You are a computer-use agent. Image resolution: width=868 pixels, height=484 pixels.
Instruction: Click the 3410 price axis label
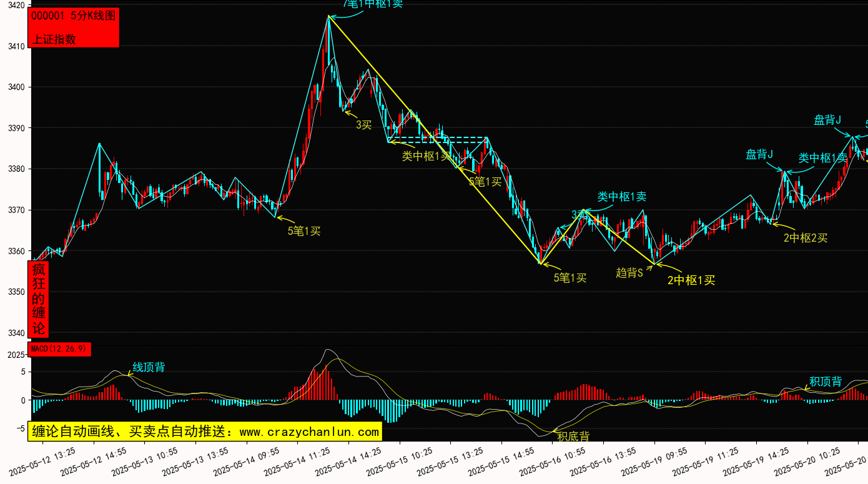16,46
